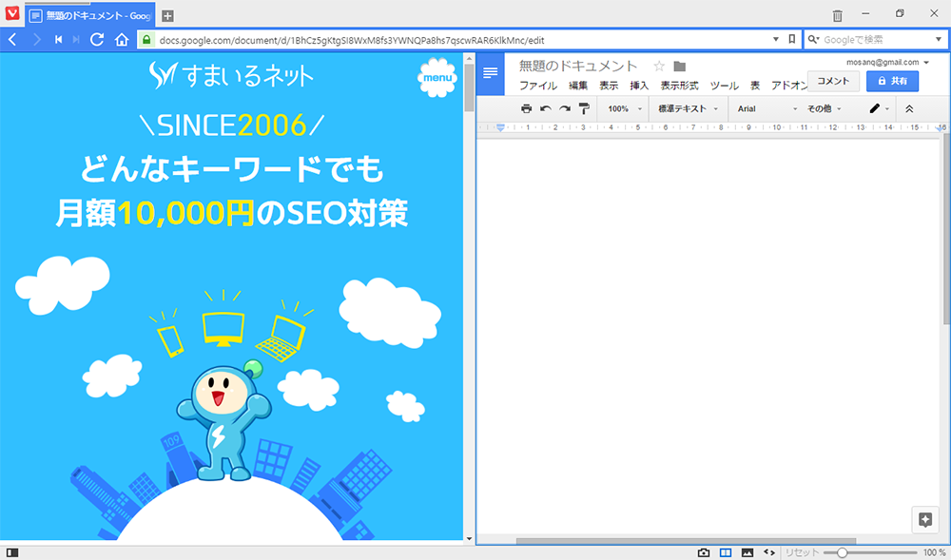Print the document
Viewport: 951px width, 560px height.
[527, 109]
